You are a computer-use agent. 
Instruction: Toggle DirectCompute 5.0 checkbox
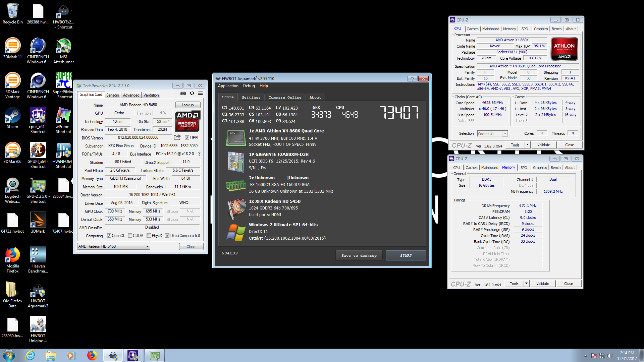[167, 236]
